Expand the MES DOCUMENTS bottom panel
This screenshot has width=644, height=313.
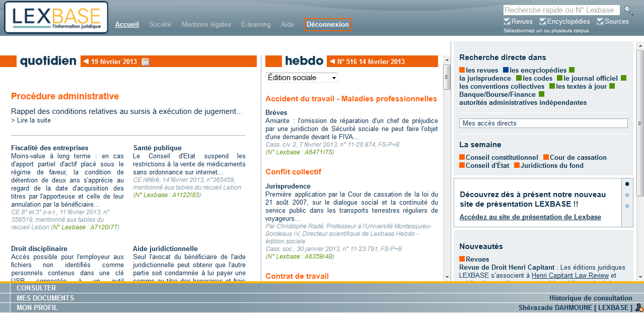pyautogui.click(x=45, y=298)
